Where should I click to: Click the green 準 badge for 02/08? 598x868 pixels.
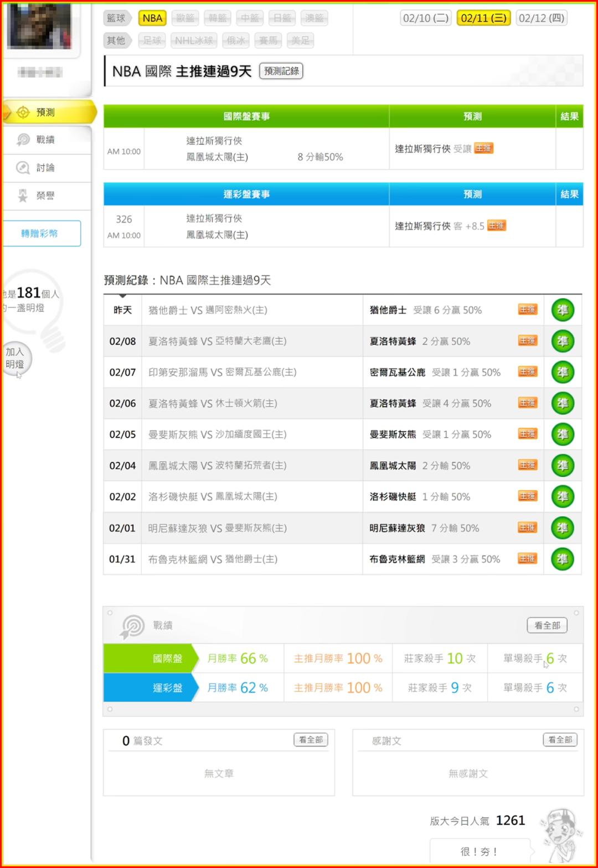point(563,341)
